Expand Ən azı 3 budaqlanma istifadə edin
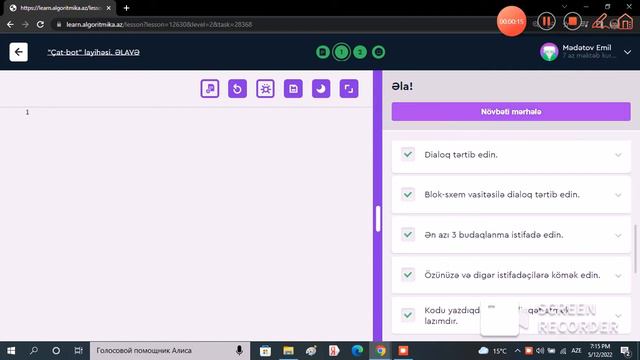This screenshot has height=360, width=640. [618, 236]
